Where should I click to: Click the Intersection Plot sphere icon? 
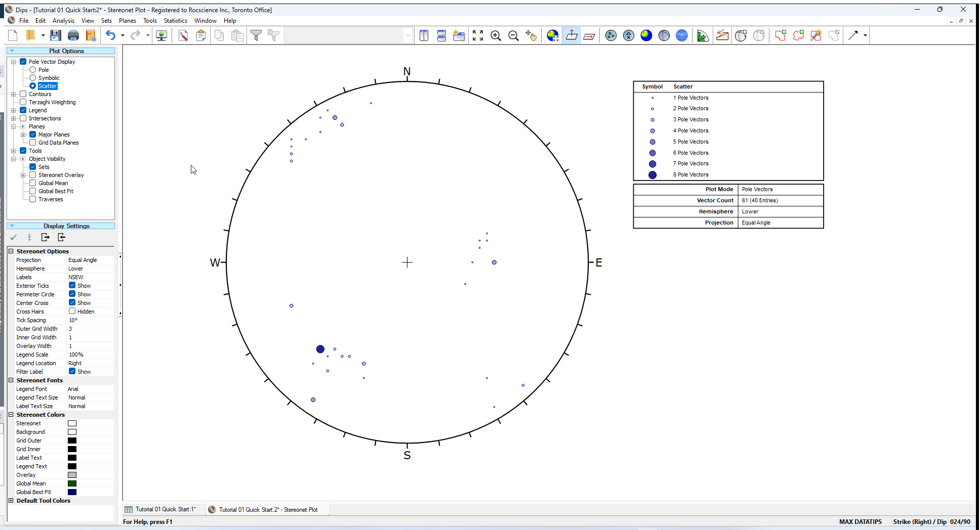tap(664, 35)
